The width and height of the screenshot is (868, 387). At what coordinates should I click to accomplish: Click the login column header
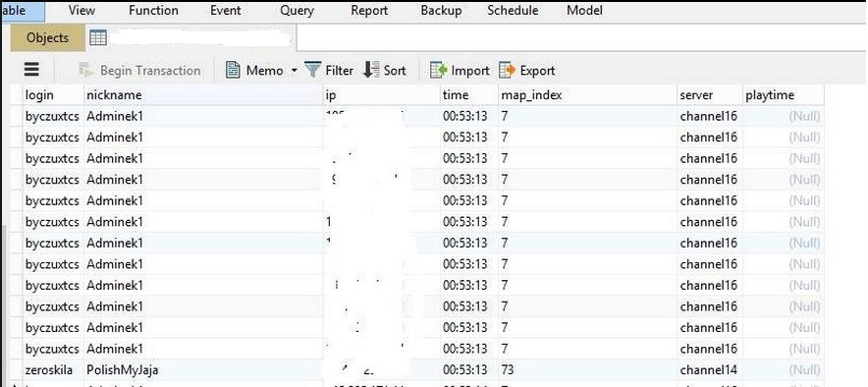pos(53,95)
